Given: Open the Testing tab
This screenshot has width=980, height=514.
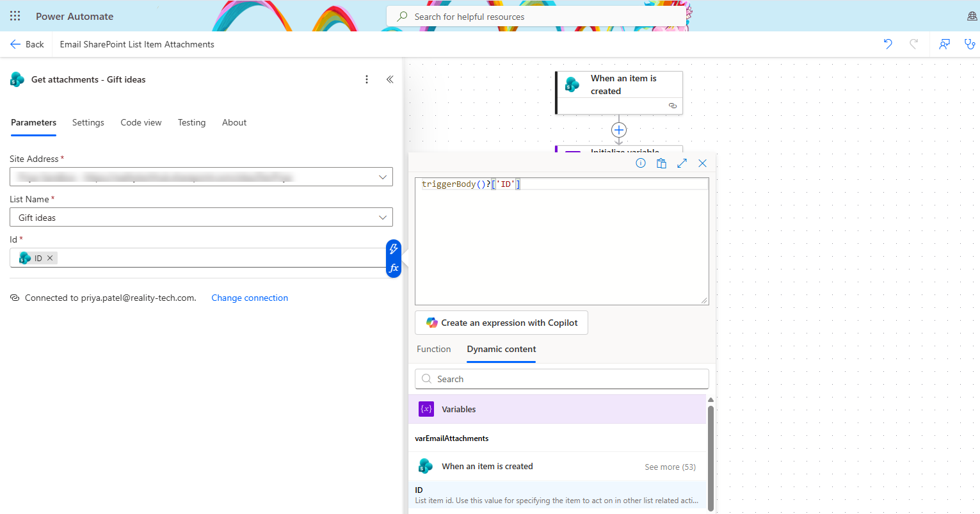Looking at the screenshot, I should click(x=191, y=122).
